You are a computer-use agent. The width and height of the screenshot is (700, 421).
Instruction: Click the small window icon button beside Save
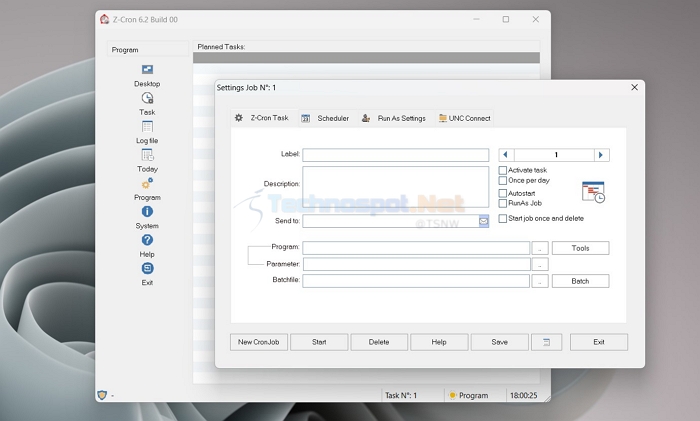point(546,342)
